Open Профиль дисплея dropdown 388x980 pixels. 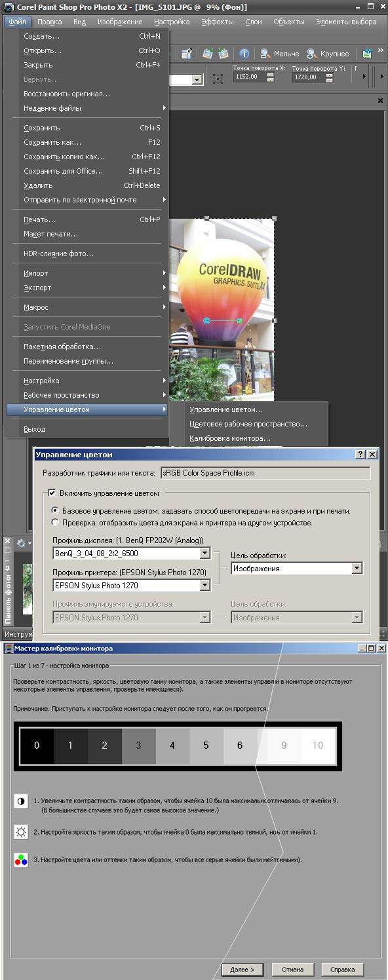[x=204, y=554]
